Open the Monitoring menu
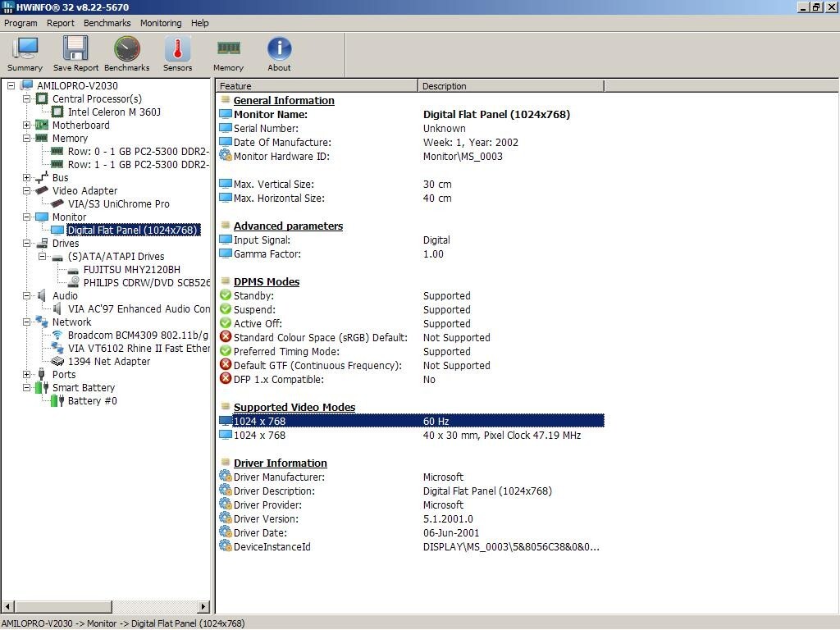 tap(161, 23)
